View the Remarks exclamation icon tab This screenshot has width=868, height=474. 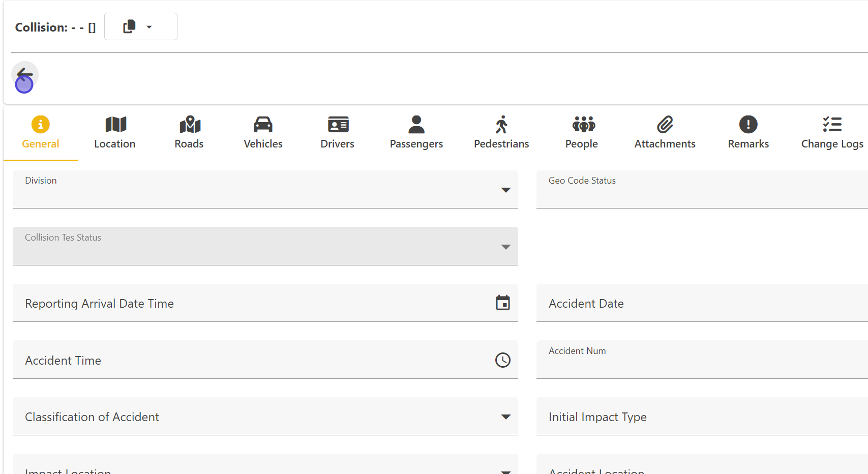coord(748,133)
